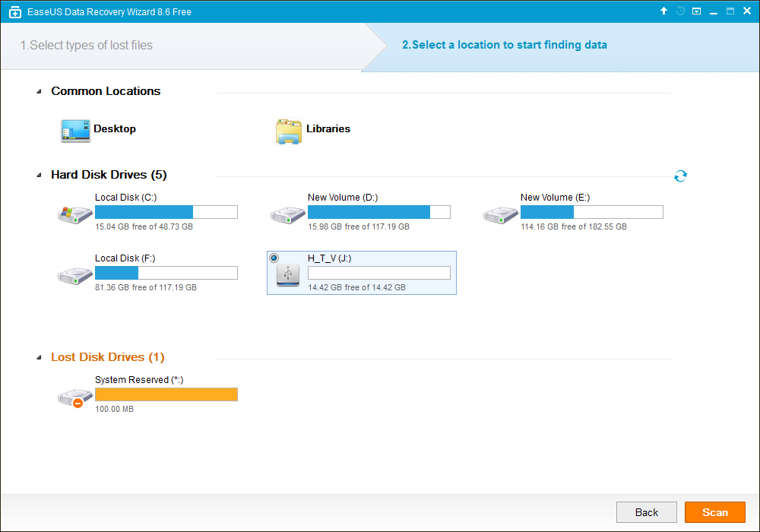
Task: Collapse the Common Locations section
Action: click(x=39, y=91)
